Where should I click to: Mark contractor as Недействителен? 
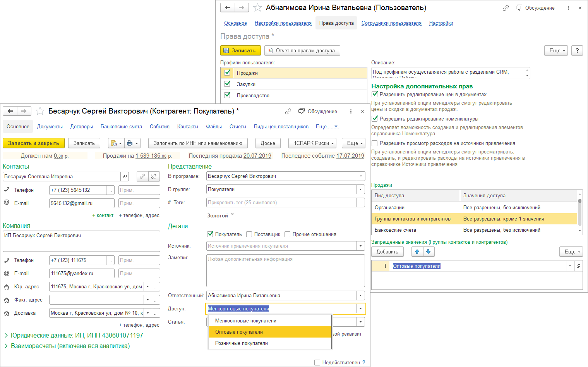click(317, 362)
